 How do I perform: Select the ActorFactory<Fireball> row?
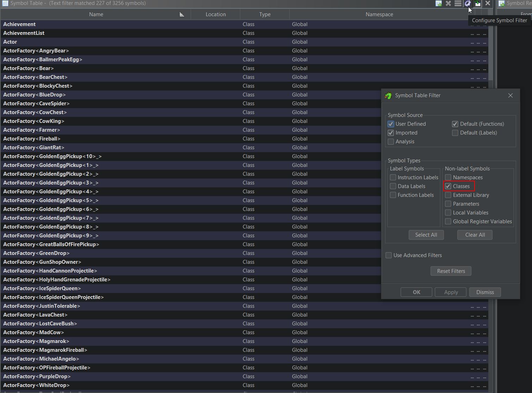(191, 139)
